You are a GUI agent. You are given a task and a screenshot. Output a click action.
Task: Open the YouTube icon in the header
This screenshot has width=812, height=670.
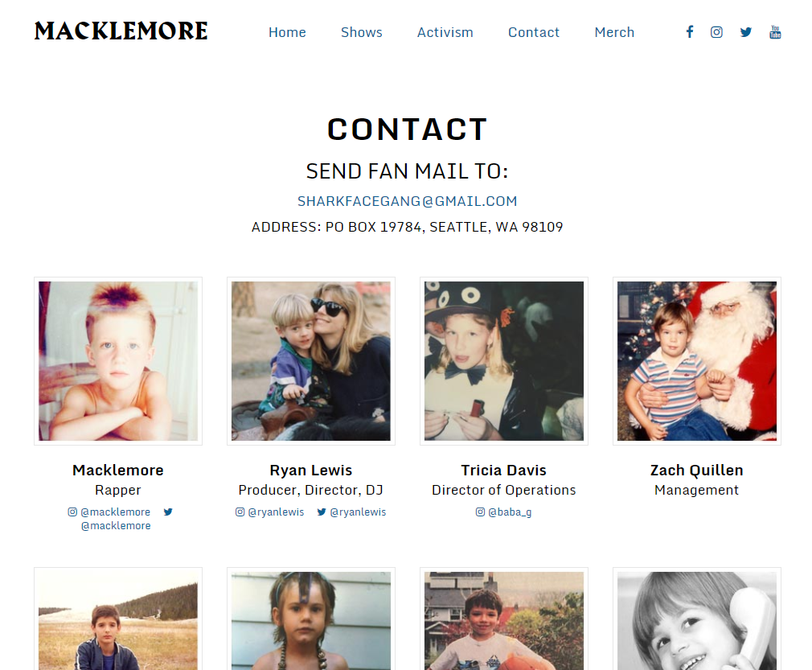(775, 32)
